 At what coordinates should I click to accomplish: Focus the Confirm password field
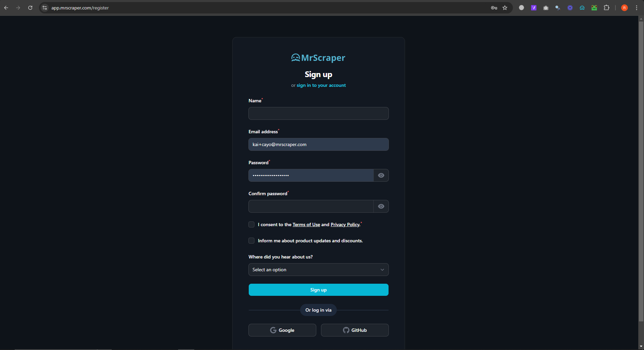coord(311,206)
